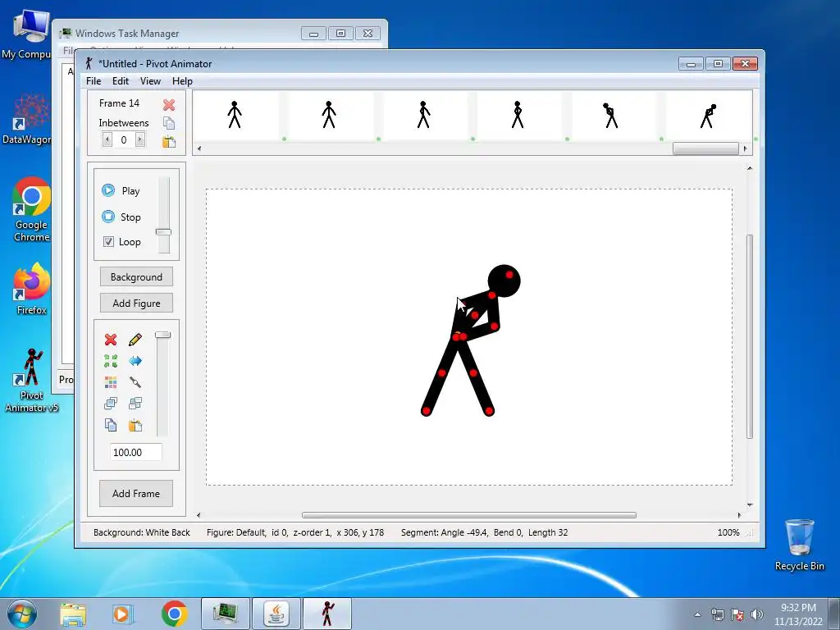Click the Play button
Screen dimensions: 840x630
pyautogui.click(x=121, y=190)
